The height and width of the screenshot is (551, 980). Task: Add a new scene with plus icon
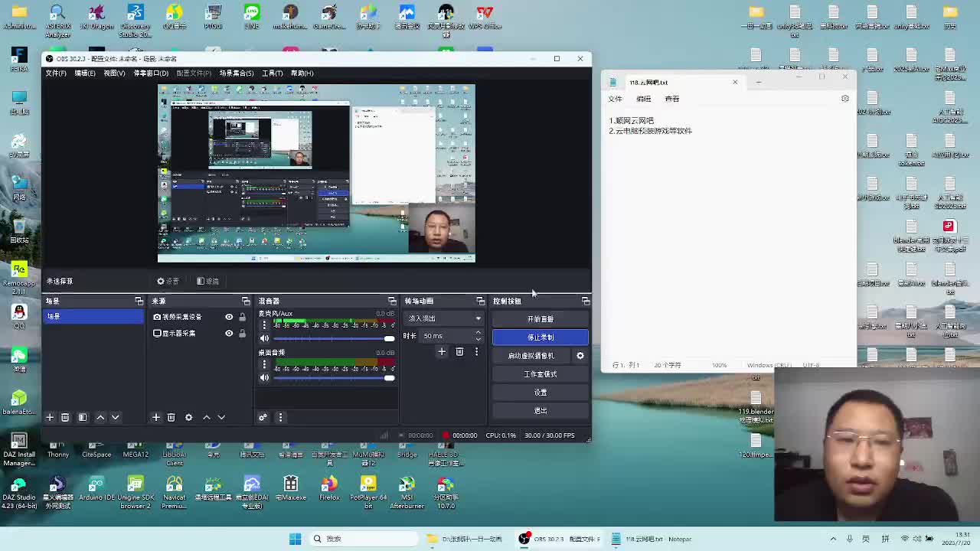(x=50, y=417)
